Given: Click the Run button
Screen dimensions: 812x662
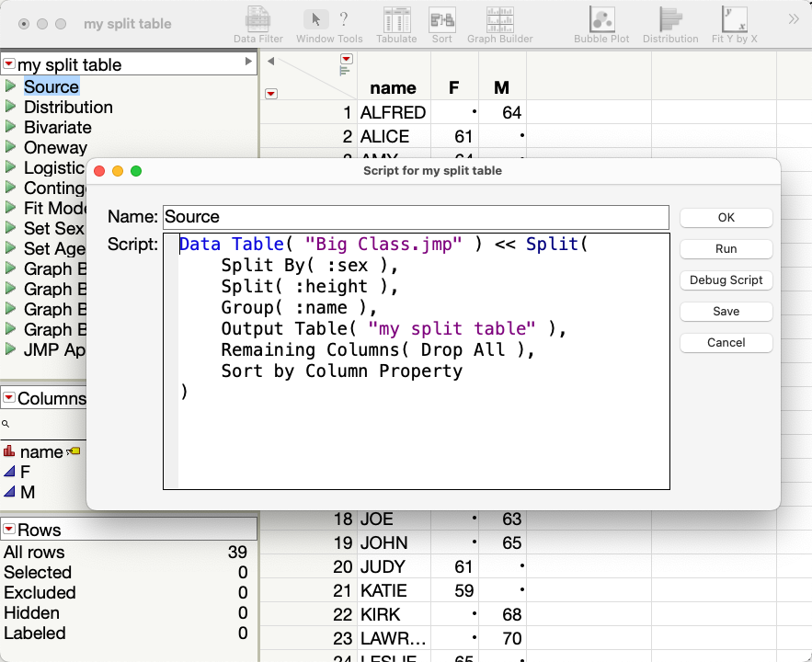Looking at the screenshot, I should 726,248.
